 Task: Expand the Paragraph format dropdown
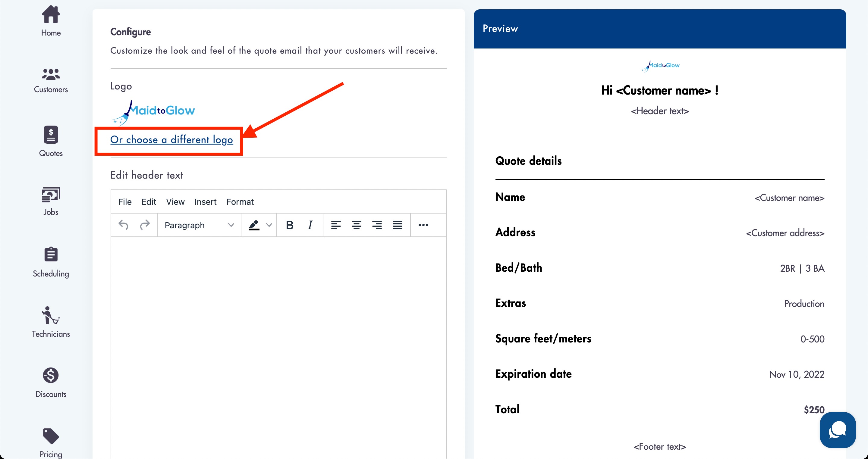coord(199,225)
